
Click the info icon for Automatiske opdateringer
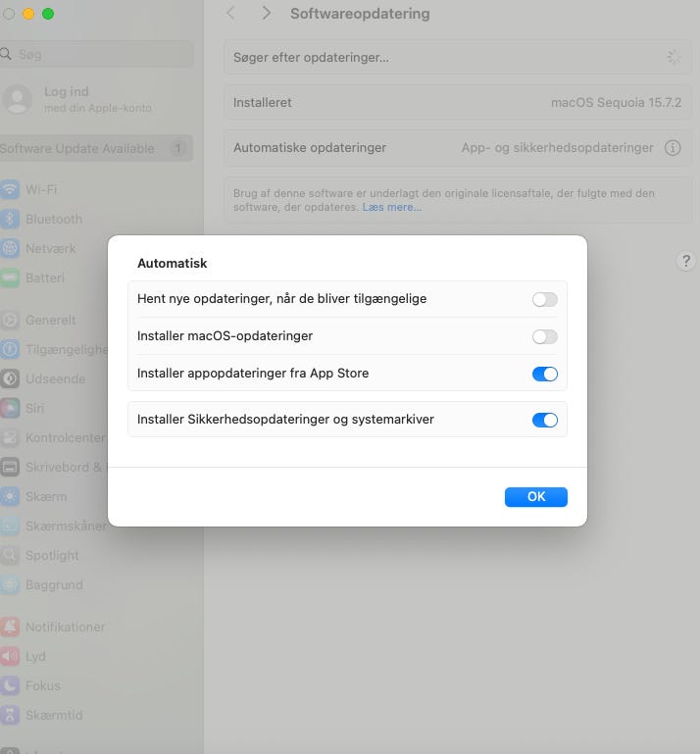coord(673,148)
